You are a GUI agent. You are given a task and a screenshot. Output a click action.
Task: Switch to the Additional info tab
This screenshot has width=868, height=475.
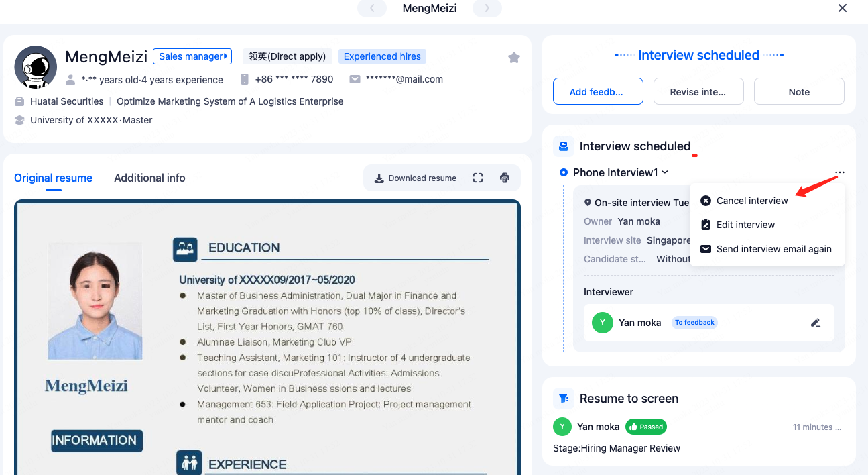point(149,178)
